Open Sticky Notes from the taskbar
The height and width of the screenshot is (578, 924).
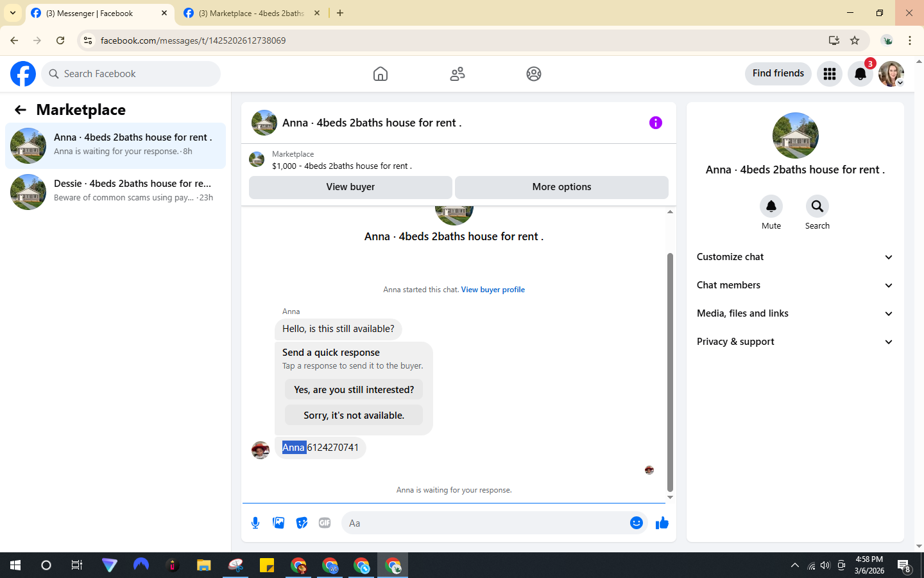coord(267,565)
